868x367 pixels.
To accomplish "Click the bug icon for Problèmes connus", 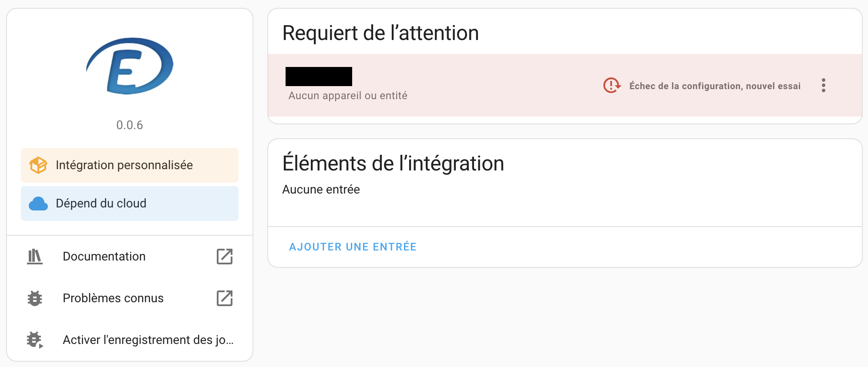I will pos(35,298).
